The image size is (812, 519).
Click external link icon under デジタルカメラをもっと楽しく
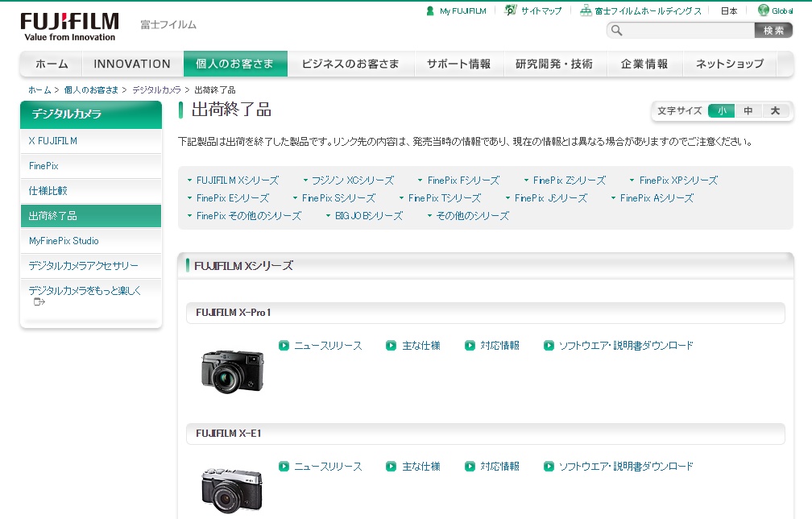[x=39, y=302]
